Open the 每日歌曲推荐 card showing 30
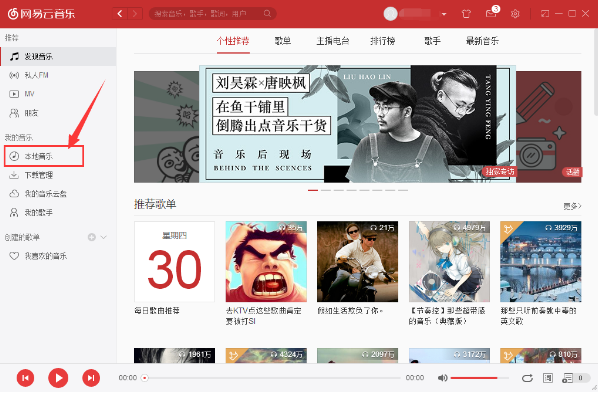 pyautogui.click(x=174, y=262)
